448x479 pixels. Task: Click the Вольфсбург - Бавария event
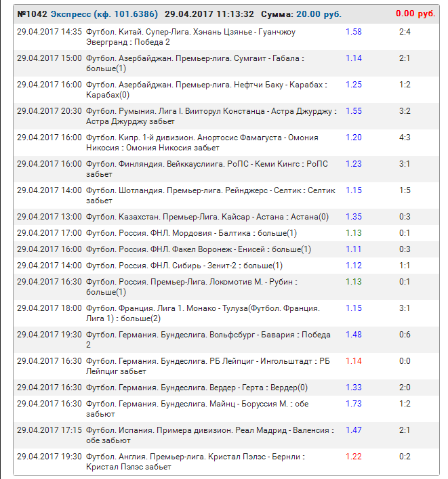[208, 339]
